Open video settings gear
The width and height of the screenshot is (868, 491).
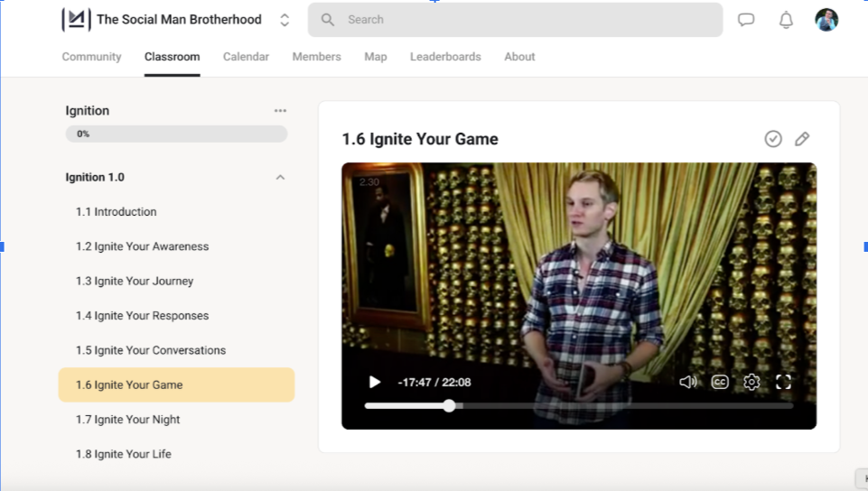[x=751, y=382]
